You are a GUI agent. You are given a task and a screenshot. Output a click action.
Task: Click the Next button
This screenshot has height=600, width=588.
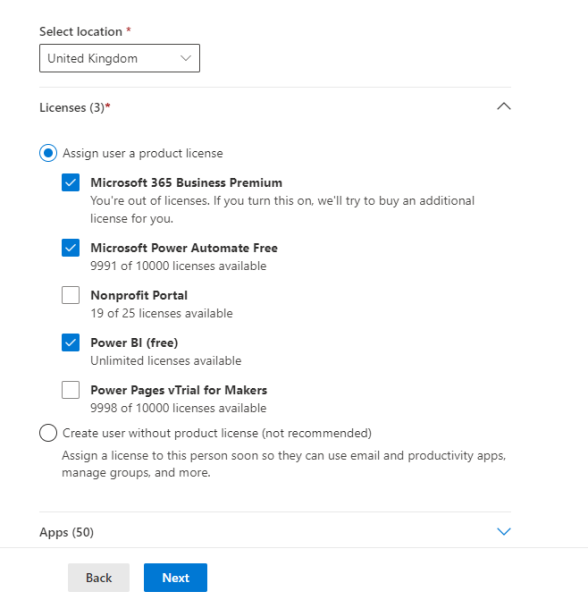[x=176, y=577]
